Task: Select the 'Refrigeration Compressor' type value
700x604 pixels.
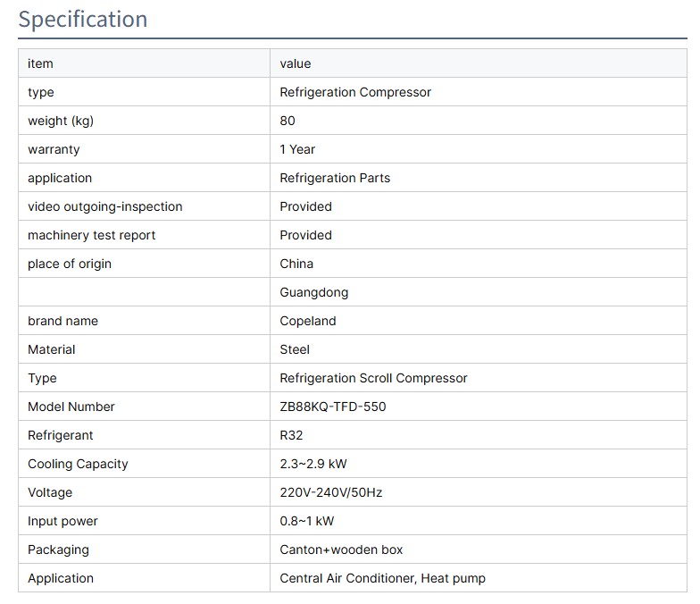Action: coord(355,92)
